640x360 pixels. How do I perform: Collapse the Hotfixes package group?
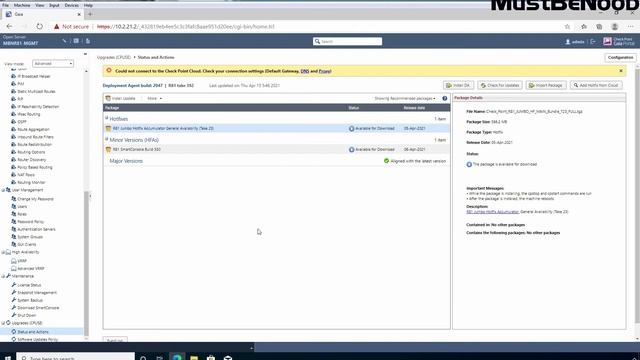tap(107, 118)
